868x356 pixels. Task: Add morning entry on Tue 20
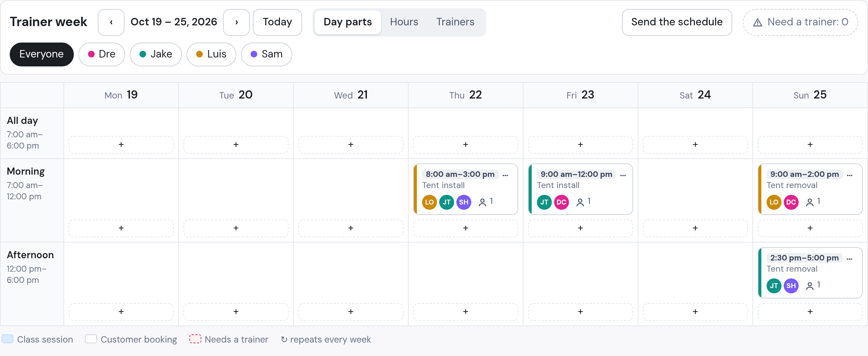(236, 228)
